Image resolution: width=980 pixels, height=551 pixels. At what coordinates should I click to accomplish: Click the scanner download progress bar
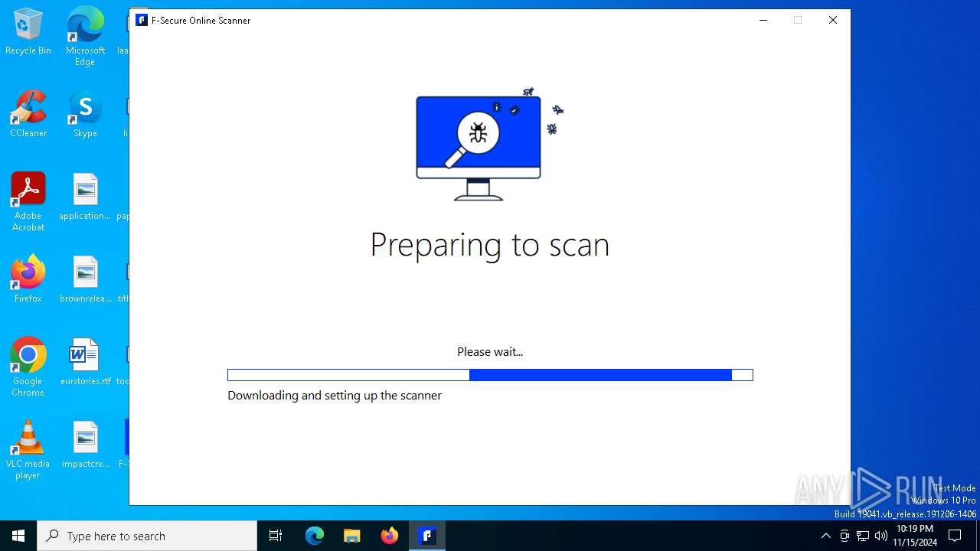pos(490,375)
